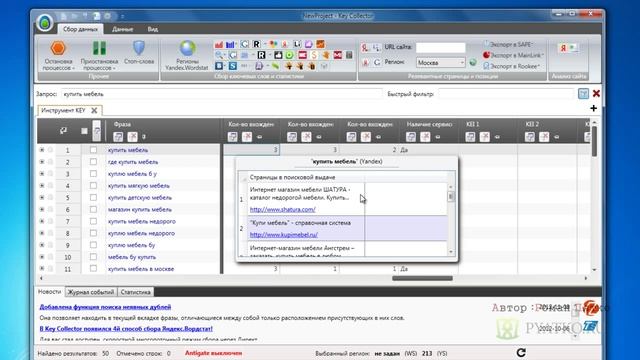Screen dimensions: 640x360
Task: Click the orange S icon in ribbon
Action: (x=314, y=55)
